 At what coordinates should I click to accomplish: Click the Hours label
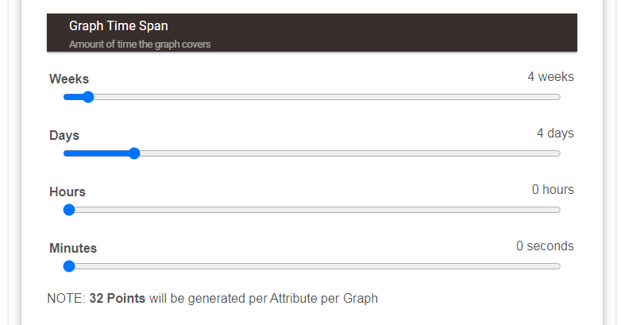(67, 192)
